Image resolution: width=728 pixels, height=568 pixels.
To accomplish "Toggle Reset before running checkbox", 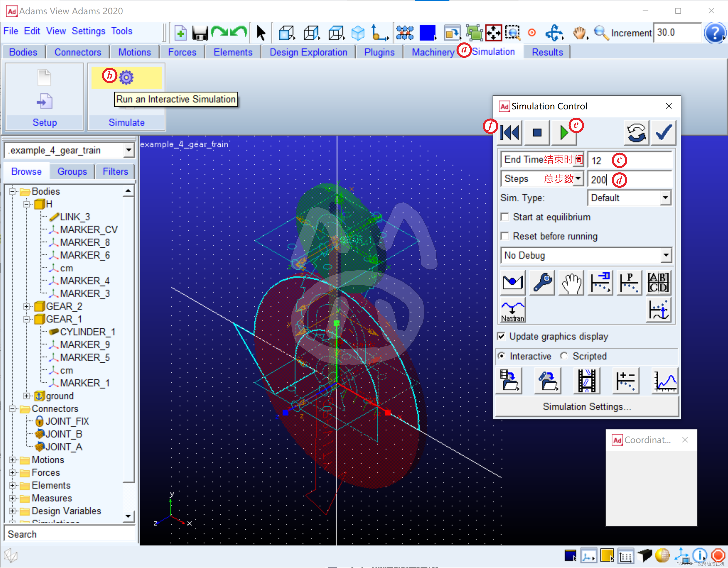I will click(x=505, y=236).
